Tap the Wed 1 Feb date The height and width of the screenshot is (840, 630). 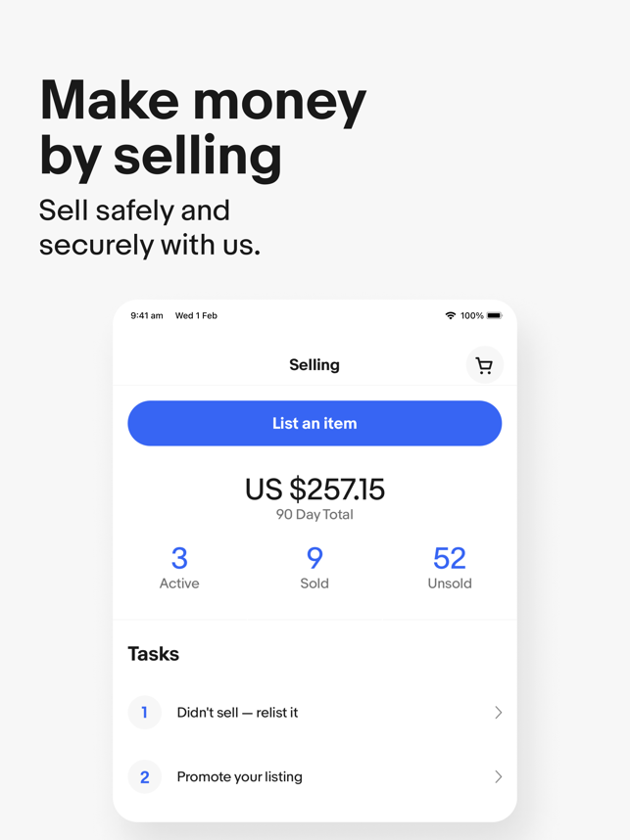tap(196, 315)
